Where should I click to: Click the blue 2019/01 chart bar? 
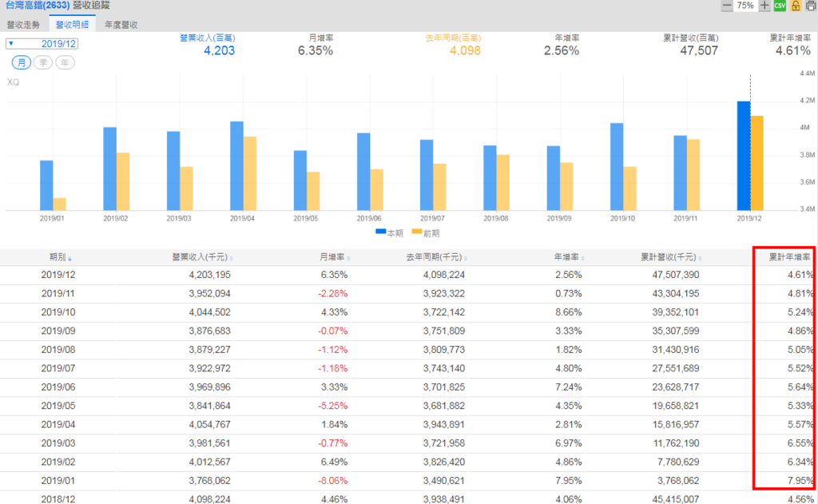click(x=46, y=185)
